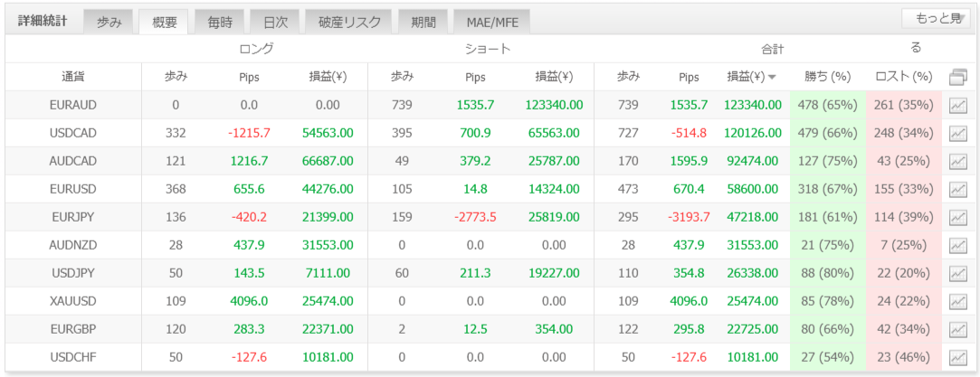Click the -3193.7 total pips value
The height and width of the screenshot is (377, 980).
(x=689, y=217)
